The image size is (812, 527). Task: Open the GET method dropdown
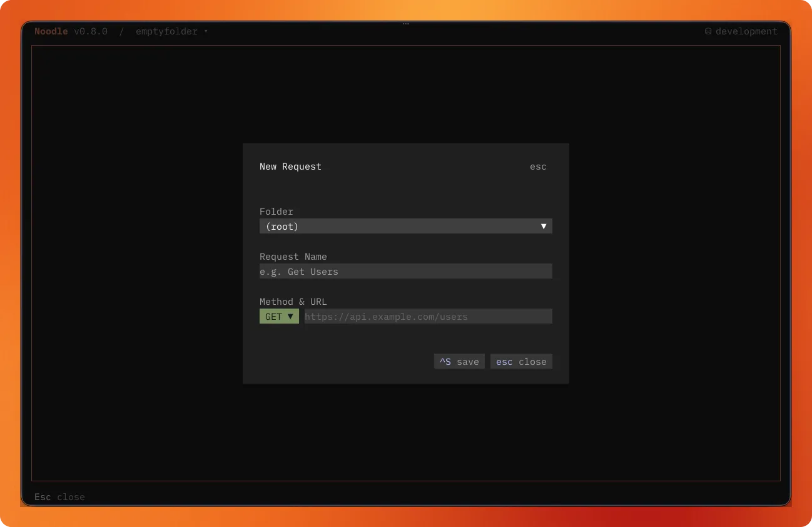(x=279, y=316)
